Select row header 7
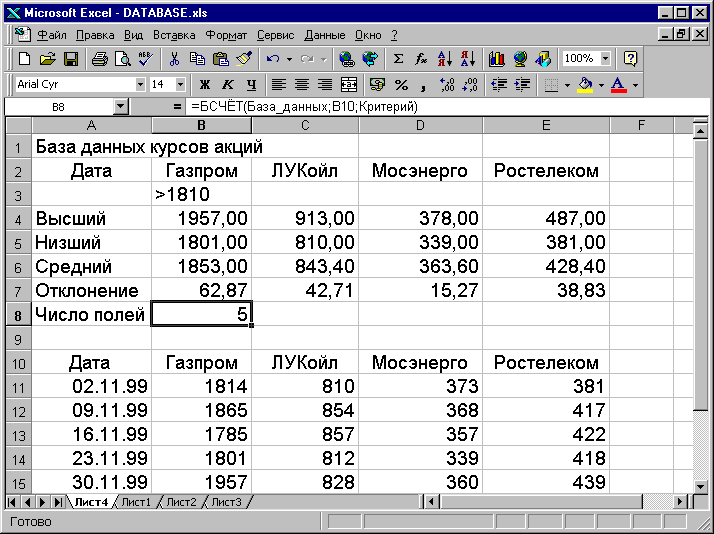This screenshot has height=534, width=714. point(18,290)
